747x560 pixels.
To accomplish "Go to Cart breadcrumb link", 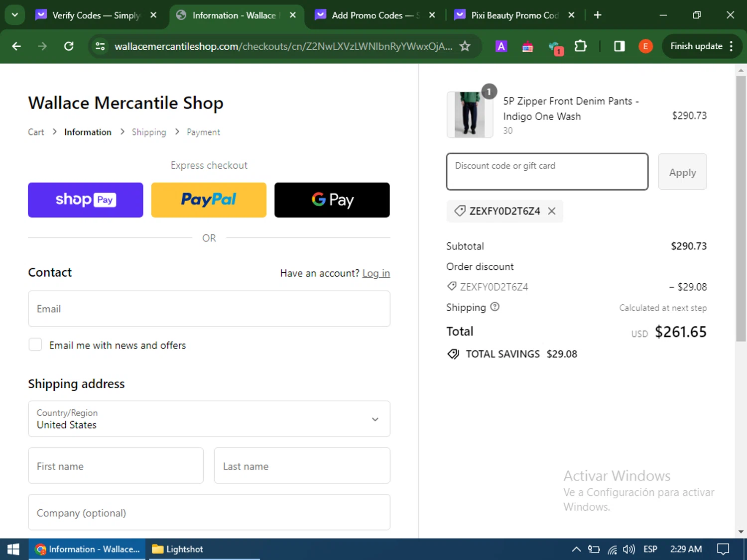I will coord(36,132).
